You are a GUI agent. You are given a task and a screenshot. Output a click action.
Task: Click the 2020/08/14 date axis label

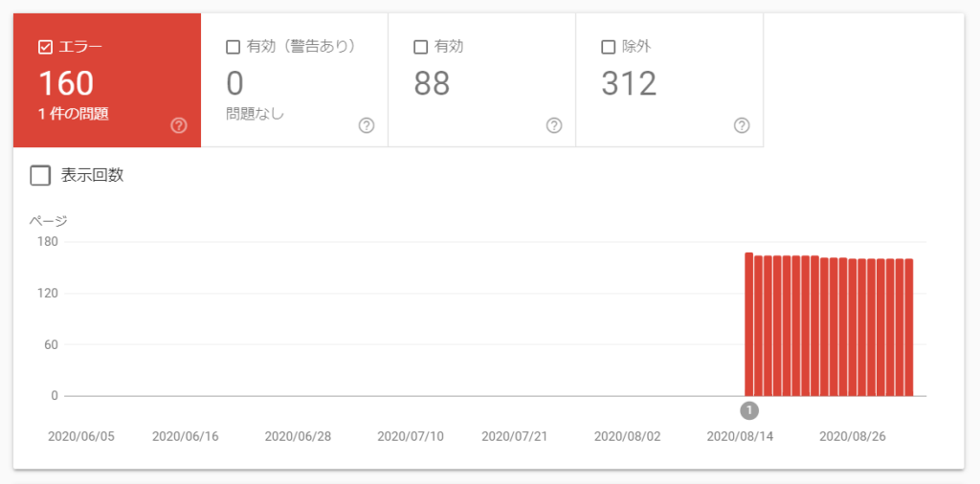pos(740,436)
